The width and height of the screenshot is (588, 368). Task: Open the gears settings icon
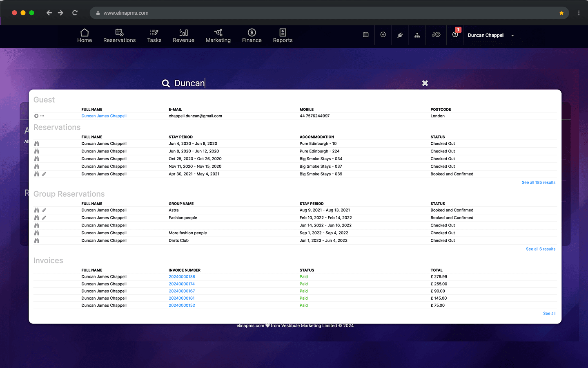(x=436, y=35)
